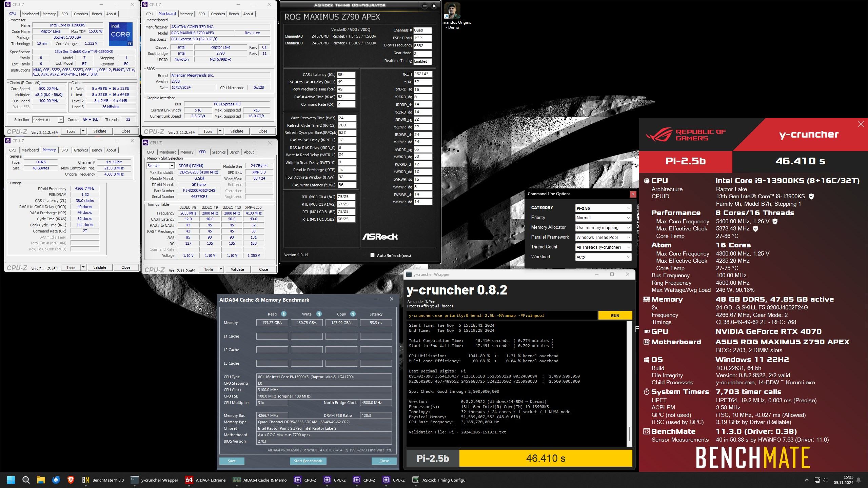Screen dimensions: 868x488
Task: Switch to ASRock Timing Configurator taskbar item
Action: tap(438, 480)
